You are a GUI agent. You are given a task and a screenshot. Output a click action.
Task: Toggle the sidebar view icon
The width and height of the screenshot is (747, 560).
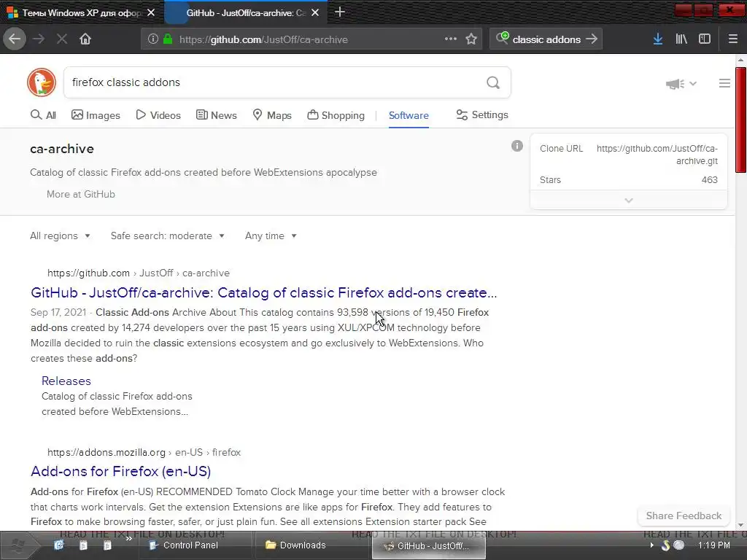pyautogui.click(x=705, y=39)
